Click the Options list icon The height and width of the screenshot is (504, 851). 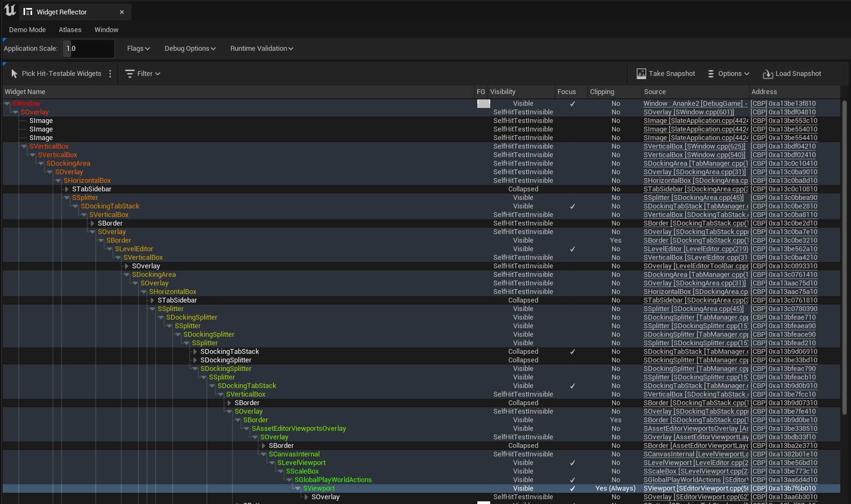coord(711,74)
